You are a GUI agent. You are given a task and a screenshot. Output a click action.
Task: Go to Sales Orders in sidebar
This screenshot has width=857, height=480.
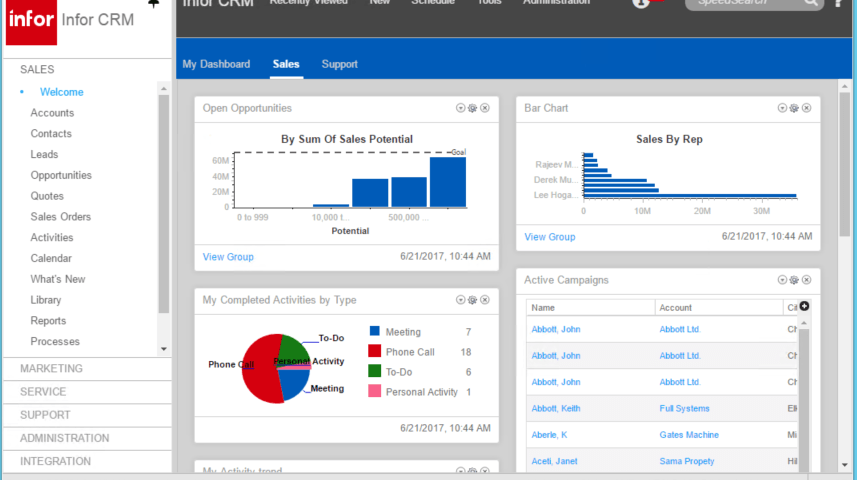61,216
